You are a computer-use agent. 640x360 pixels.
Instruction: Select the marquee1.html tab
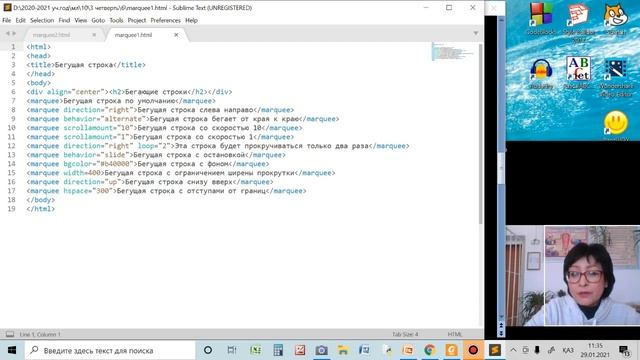click(133, 35)
